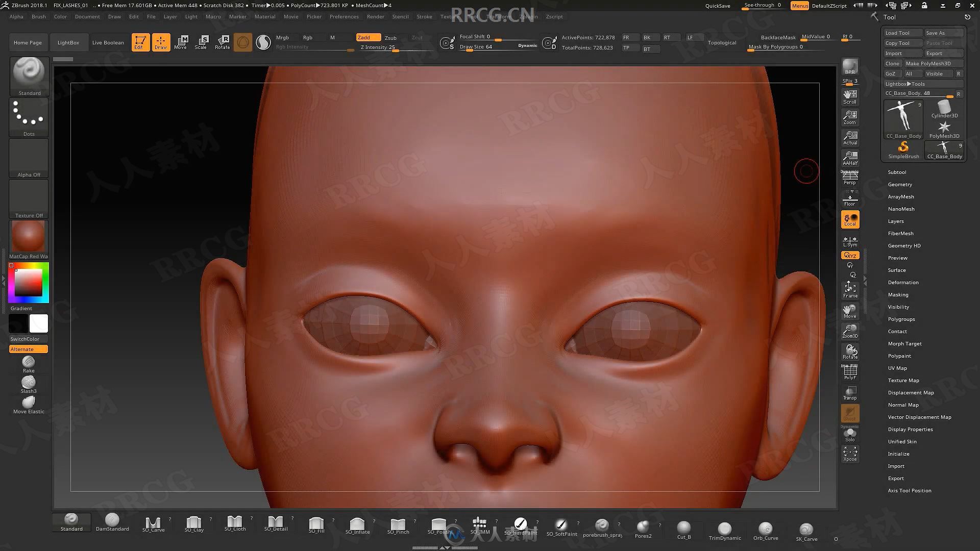Image resolution: width=980 pixels, height=551 pixels.
Task: Select the MatCap Red Wax swatch
Action: (x=28, y=238)
